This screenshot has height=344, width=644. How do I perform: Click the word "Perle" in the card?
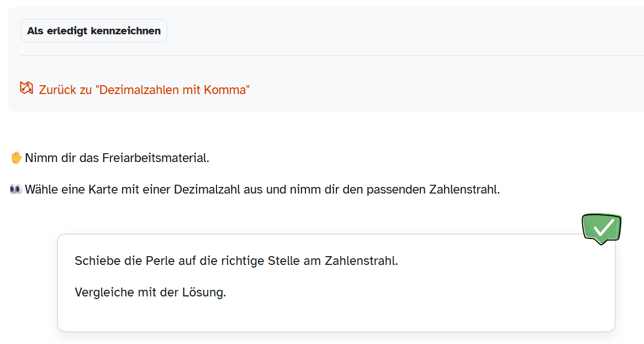pyautogui.click(x=160, y=260)
